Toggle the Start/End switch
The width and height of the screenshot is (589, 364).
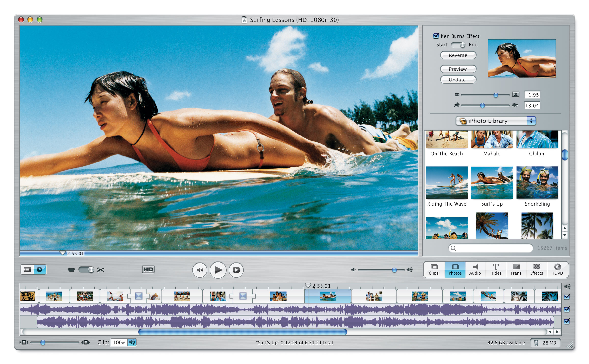coord(458,45)
